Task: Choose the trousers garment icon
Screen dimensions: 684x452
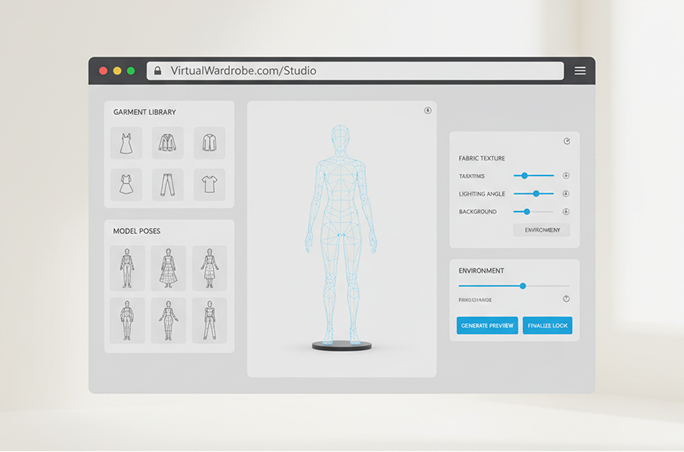Action: tap(167, 184)
